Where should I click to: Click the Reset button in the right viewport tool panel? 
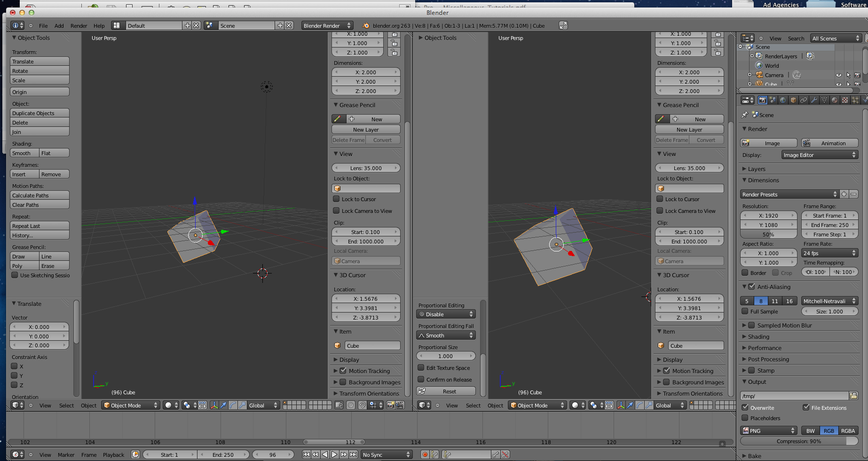click(446, 391)
